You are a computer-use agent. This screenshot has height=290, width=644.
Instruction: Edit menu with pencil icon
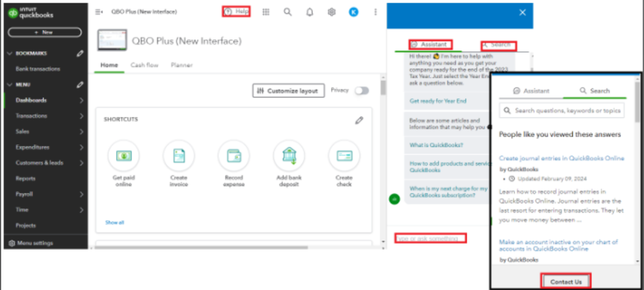pyautogui.click(x=80, y=84)
